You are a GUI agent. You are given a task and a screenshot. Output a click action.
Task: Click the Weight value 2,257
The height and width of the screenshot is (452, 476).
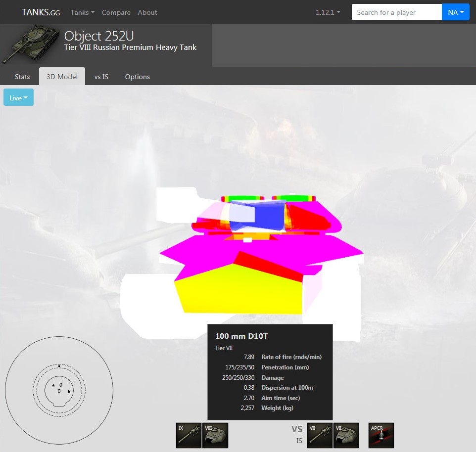tap(247, 407)
